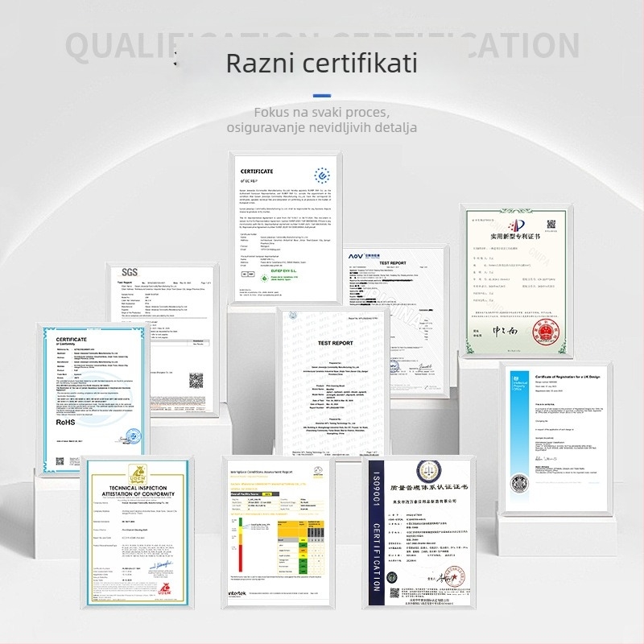
Task: Open the Intertek assessment report thumbnail
Action: [278, 533]
